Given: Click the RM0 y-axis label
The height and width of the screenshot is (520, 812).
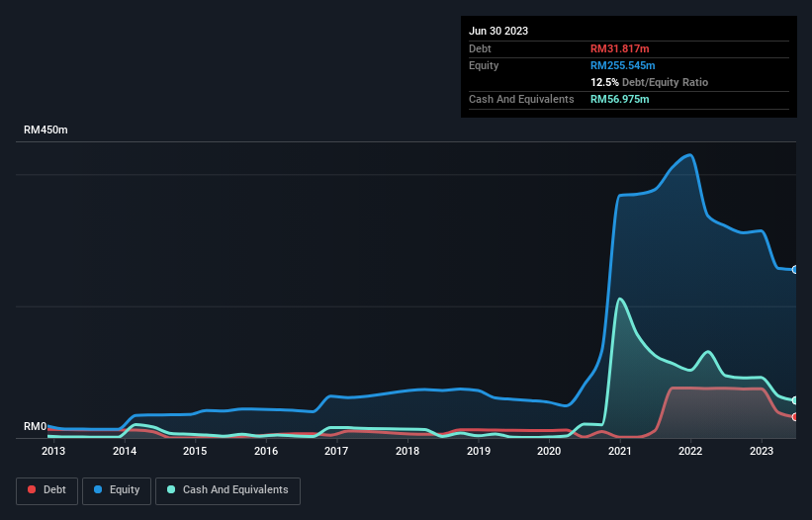Looking at the screenshot, I should 36,426.
